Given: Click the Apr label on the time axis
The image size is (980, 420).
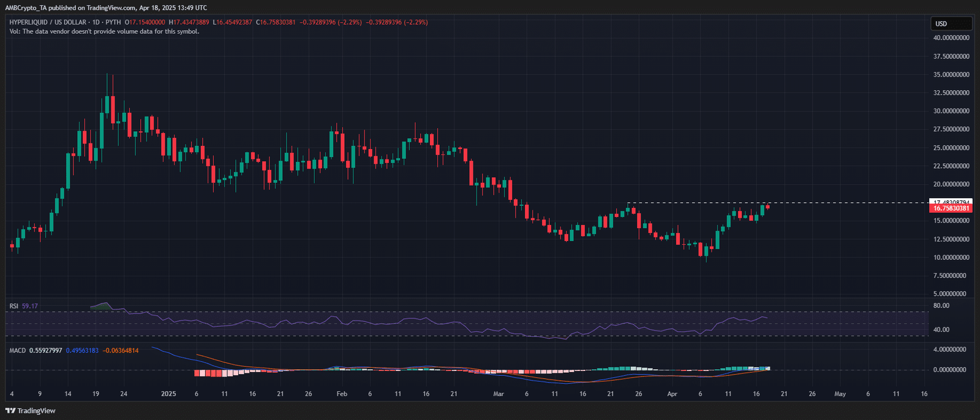Looking at the screenshot, I should tap(672, 394).
